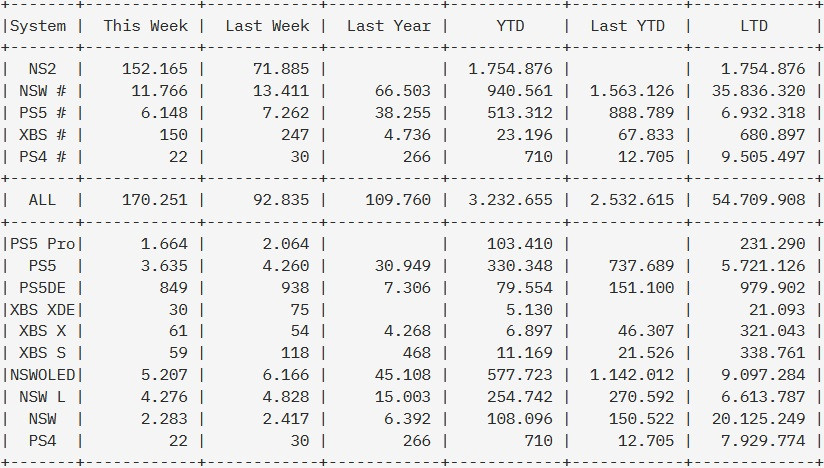Click the PS5DE row label
This screenshot has width=824, height=468.
pos(43,288)
